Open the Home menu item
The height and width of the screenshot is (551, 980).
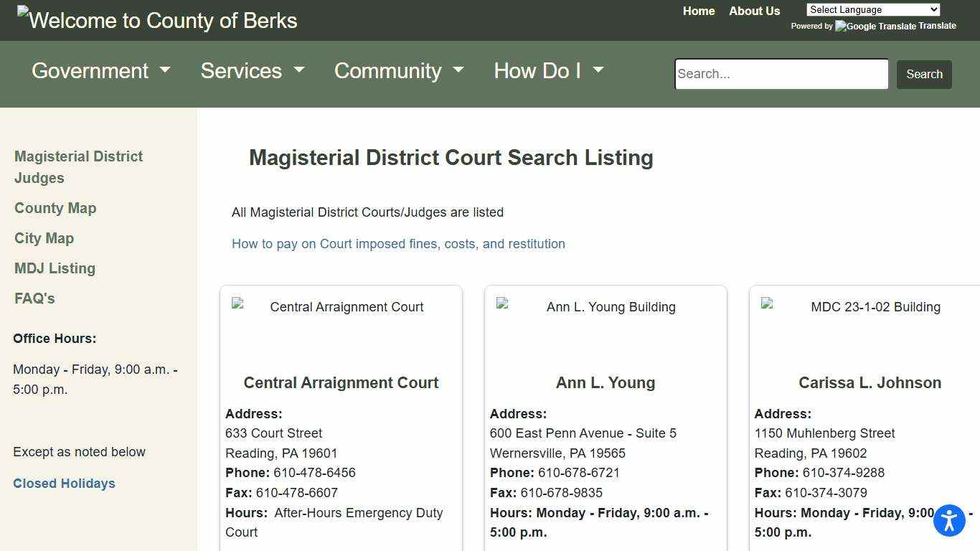pos(698,11)
